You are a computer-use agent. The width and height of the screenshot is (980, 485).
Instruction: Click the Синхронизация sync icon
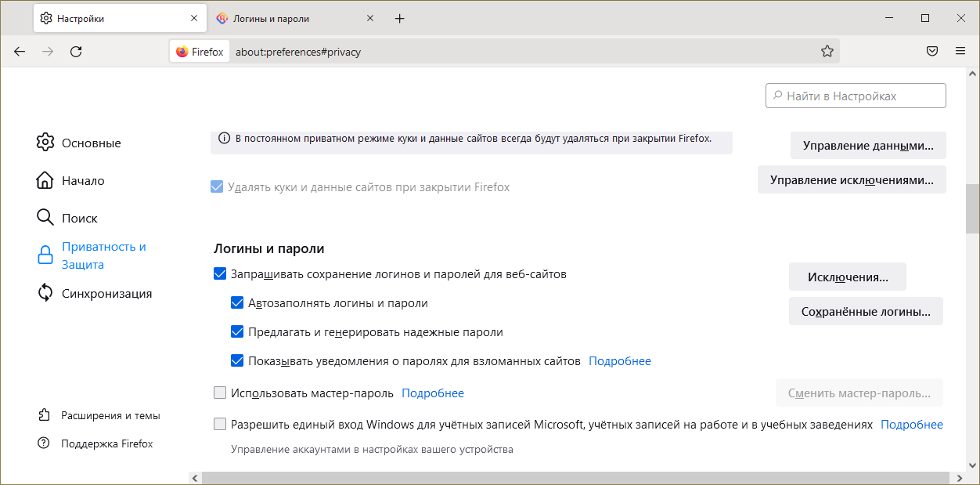click(x=45, y=293)
